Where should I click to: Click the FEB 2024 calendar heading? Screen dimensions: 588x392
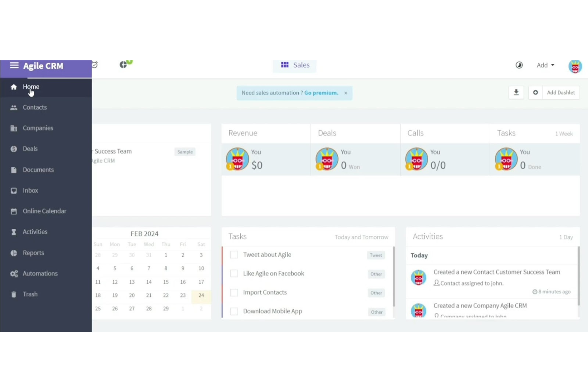click(x=145, y=234)
